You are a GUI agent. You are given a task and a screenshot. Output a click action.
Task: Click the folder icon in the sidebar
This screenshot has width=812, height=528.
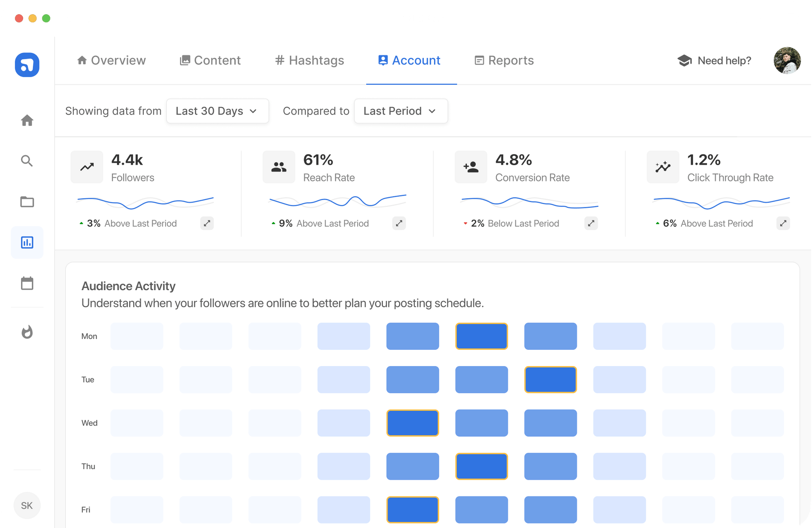(x=27, y=202)
